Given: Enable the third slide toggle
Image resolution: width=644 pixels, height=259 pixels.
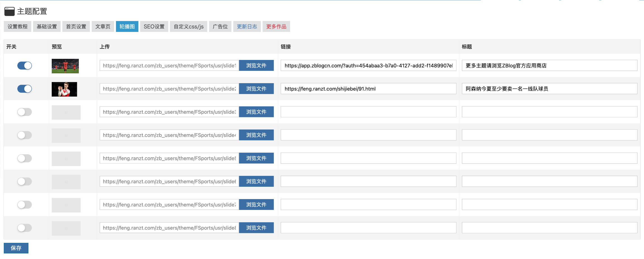Looking at the screenshot, I should pos(25,112).
